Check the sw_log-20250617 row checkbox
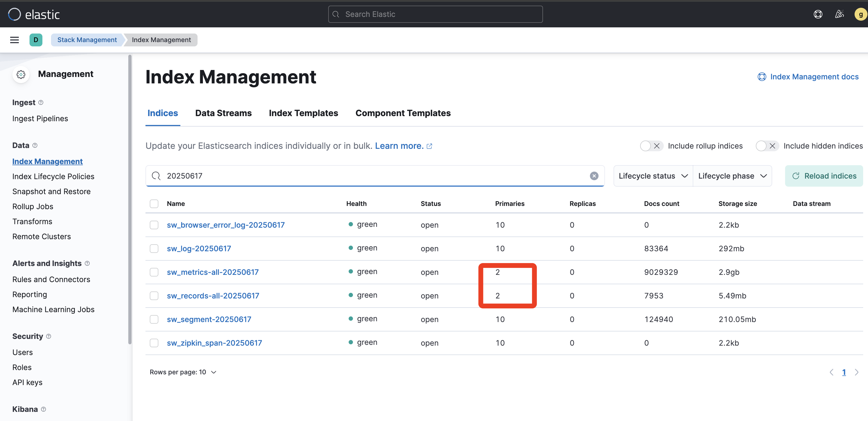The image size is (868, 421). tap(154, 248)
